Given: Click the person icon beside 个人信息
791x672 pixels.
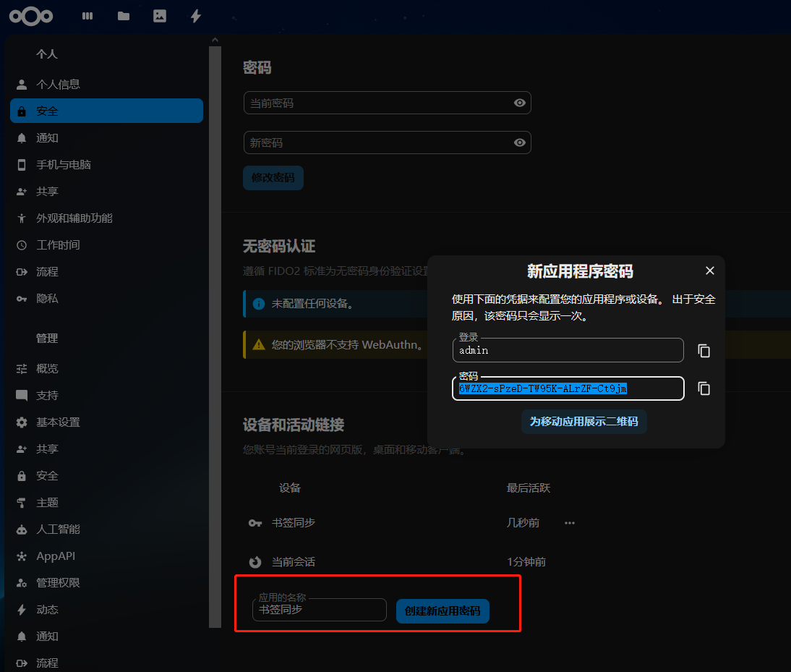Looking at the screenshot, I should coord(22,84).
